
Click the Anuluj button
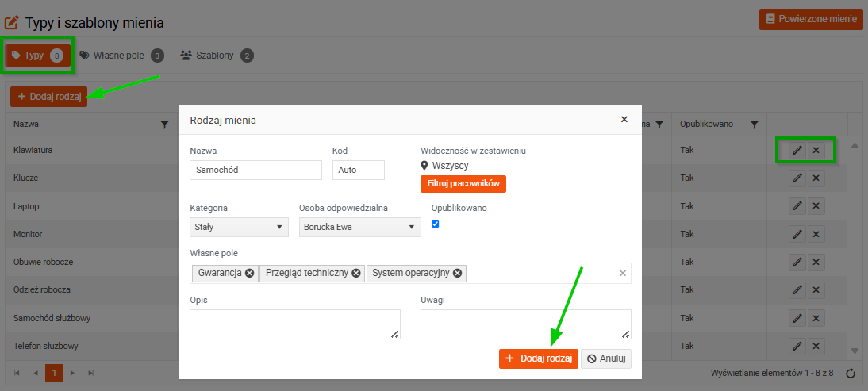point(606,358)
